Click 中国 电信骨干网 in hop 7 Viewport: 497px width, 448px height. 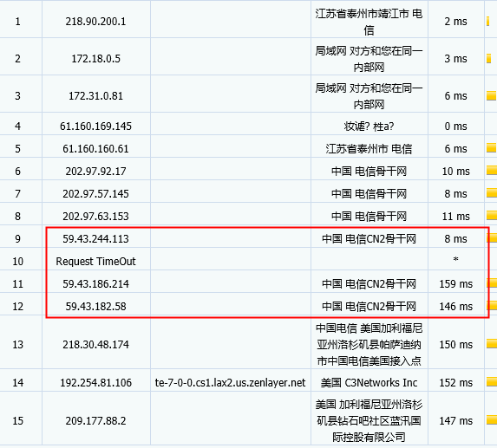369,194
